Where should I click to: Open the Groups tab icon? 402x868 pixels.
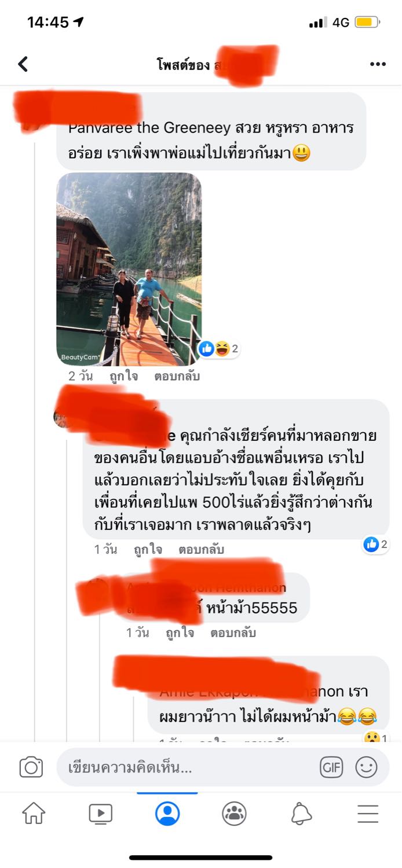pos(235,814)
